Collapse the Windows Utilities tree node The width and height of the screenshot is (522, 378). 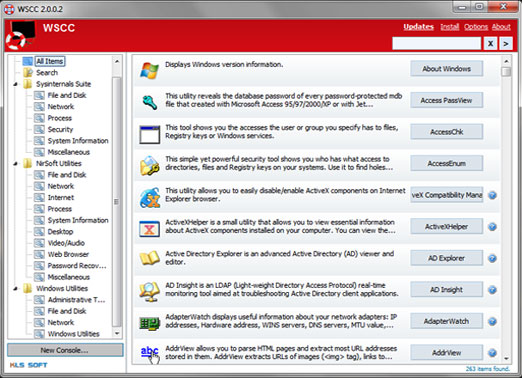coord(16,289)
